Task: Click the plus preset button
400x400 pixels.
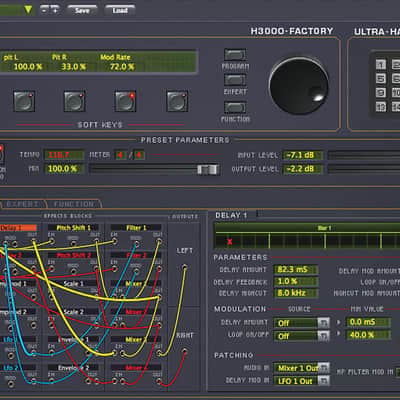Action: click(x=55, y=10)
